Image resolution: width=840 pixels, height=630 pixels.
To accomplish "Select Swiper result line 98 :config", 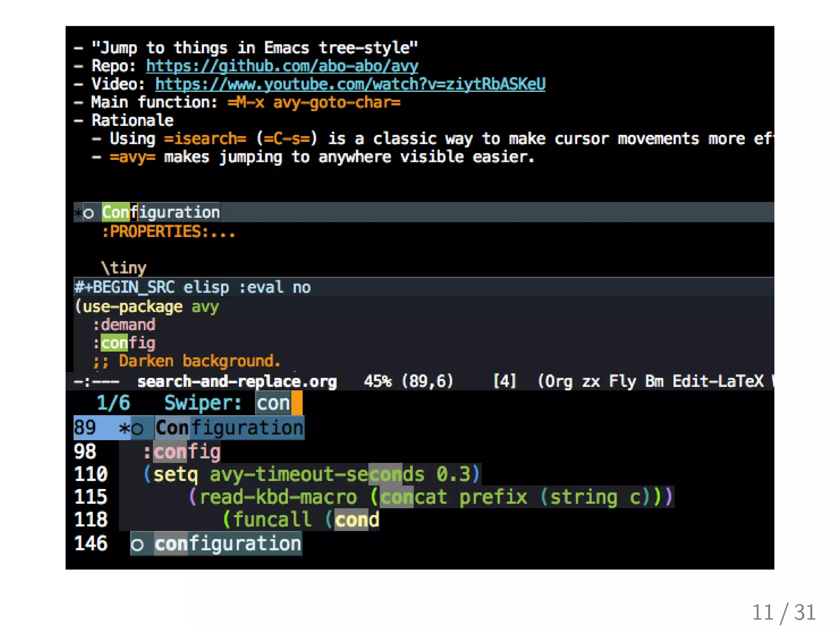I will click(182, 452).
